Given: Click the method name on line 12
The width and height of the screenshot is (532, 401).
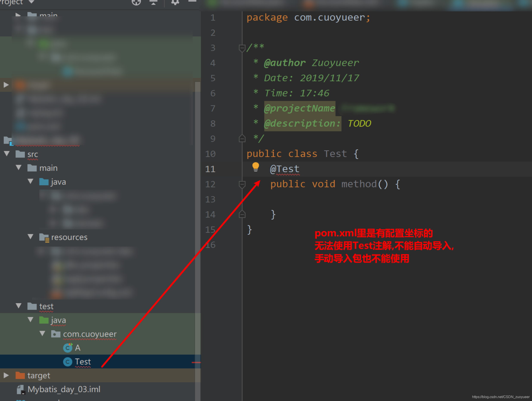Looking at the screenshot, I should [x=359, y=184].
